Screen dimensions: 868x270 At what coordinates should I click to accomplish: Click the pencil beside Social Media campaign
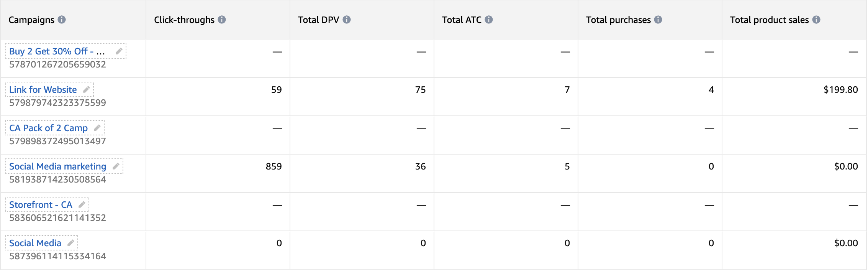tap(71, 243)
